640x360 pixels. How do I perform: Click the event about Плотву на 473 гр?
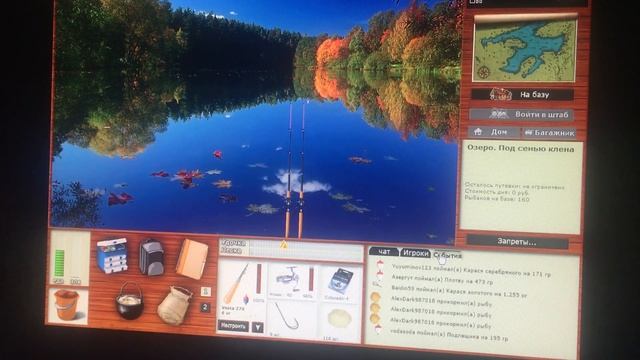pyautogui.click(x=442, y=279)
